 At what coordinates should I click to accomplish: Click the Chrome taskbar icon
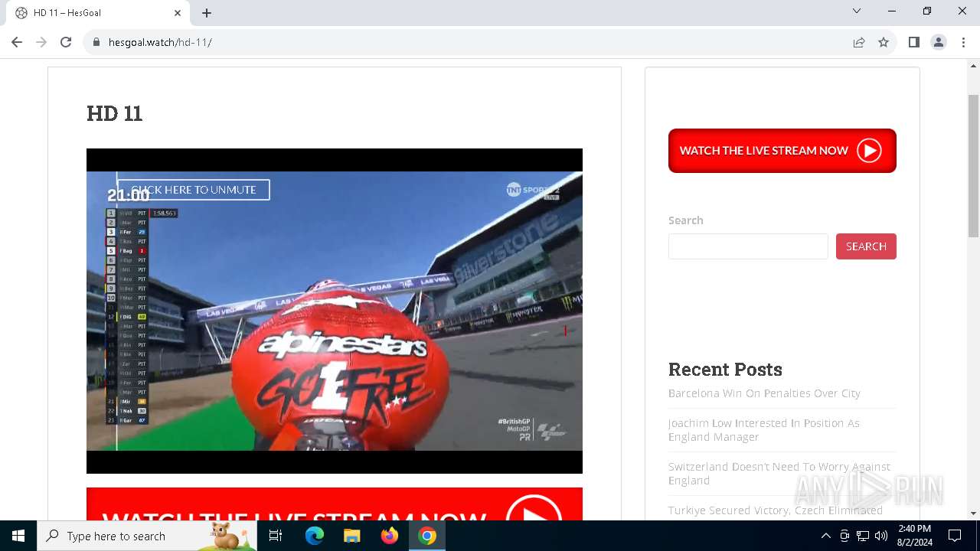point(427,536)
